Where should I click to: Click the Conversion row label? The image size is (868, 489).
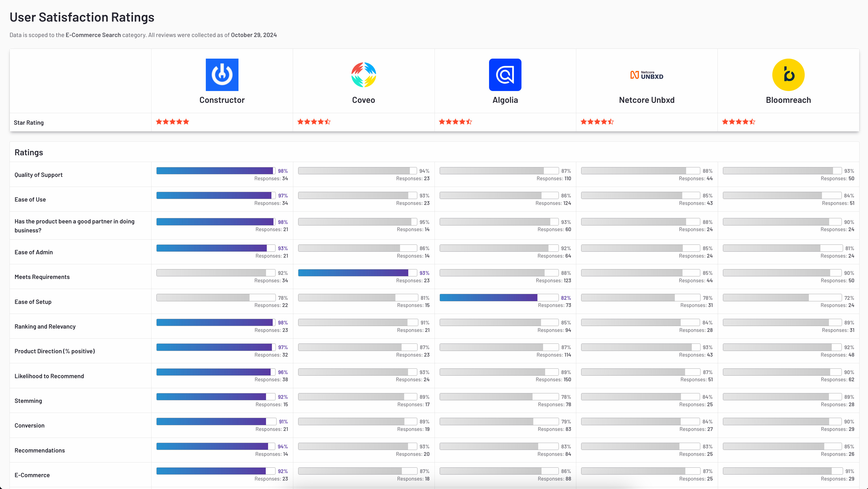29,425
